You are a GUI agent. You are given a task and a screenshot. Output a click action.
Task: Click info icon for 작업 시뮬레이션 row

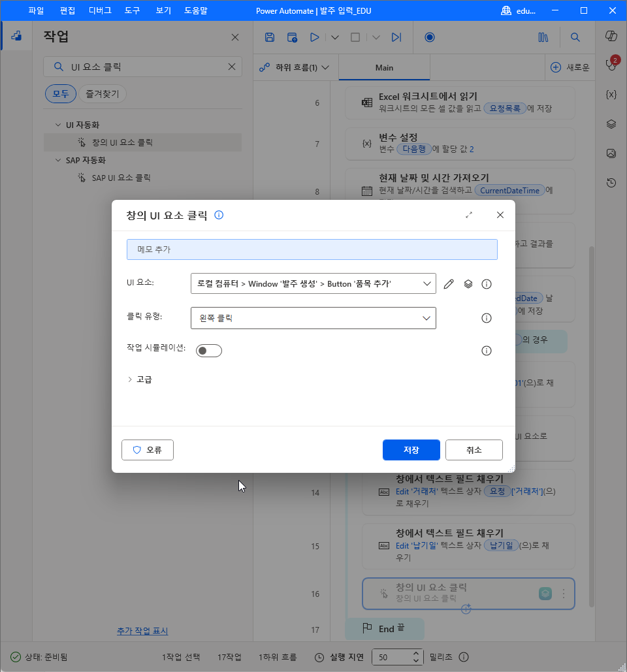(x=487, y=351)
